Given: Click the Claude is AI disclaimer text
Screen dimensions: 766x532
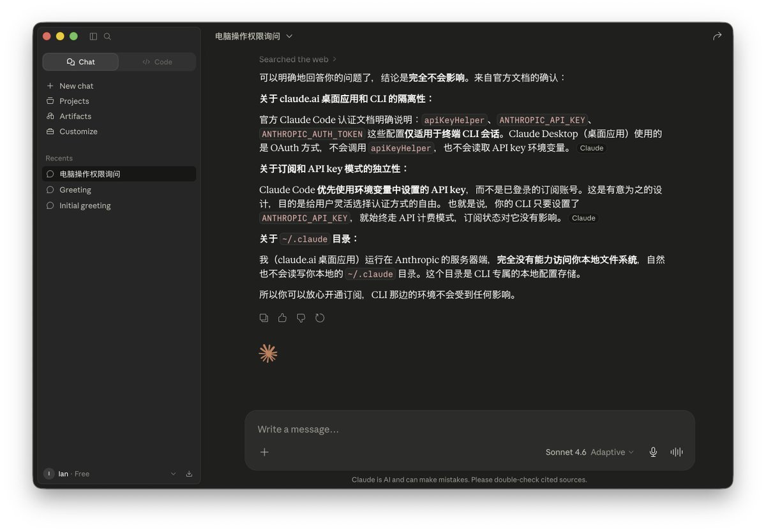Looking at the screenshot, I should tap(469, 480).
